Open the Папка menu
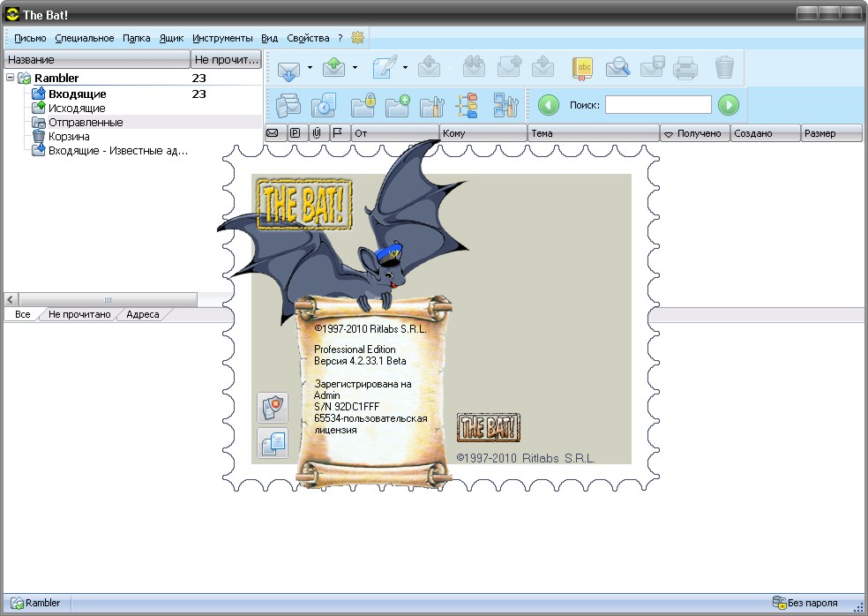The image size is (868, 616). click(136, 38)
